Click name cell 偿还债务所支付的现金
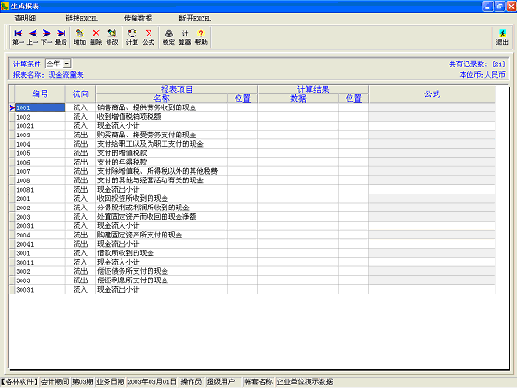This screenshot has width=517, height=388. (161, 272)
